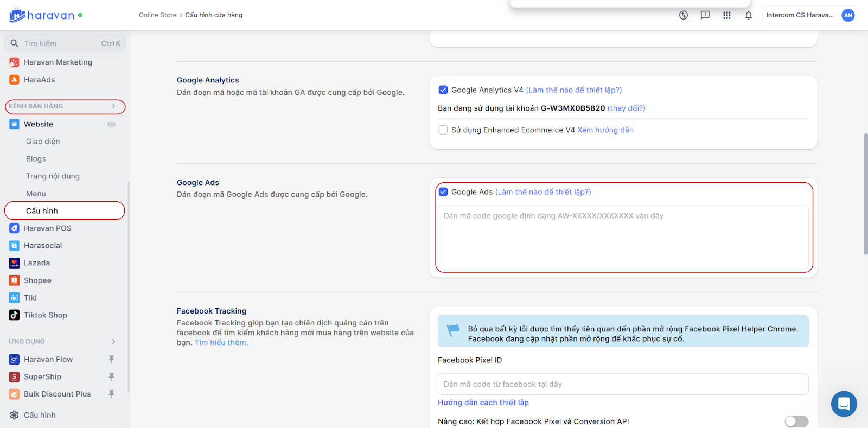The image size is (868, 428).
Task: Click the Facebook Pixel ID input field
Action: pyautogui.click(x=622, y=384)
